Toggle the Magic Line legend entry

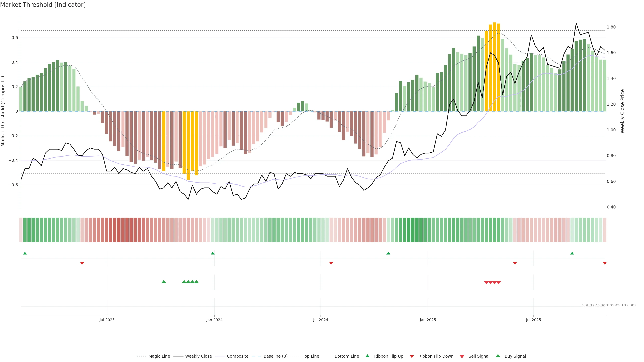(x=159, y=356)
